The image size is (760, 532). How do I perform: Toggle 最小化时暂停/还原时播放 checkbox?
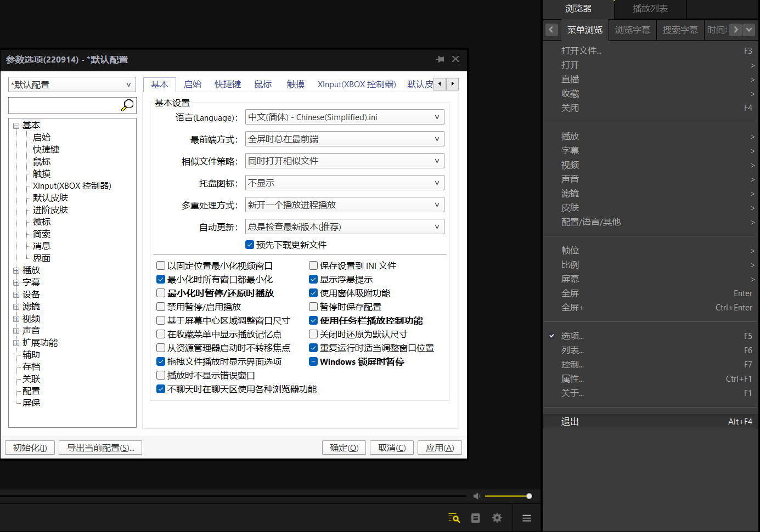pos(161,293)
